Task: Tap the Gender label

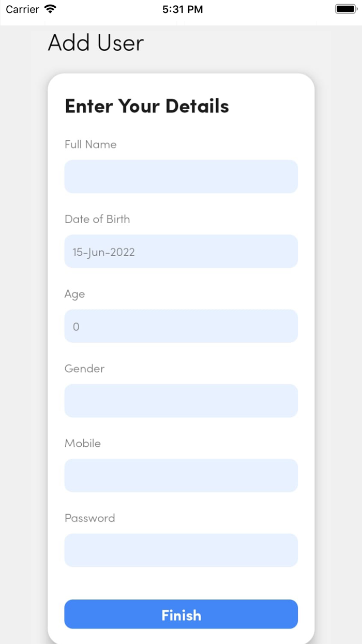Action: point(84,369)
